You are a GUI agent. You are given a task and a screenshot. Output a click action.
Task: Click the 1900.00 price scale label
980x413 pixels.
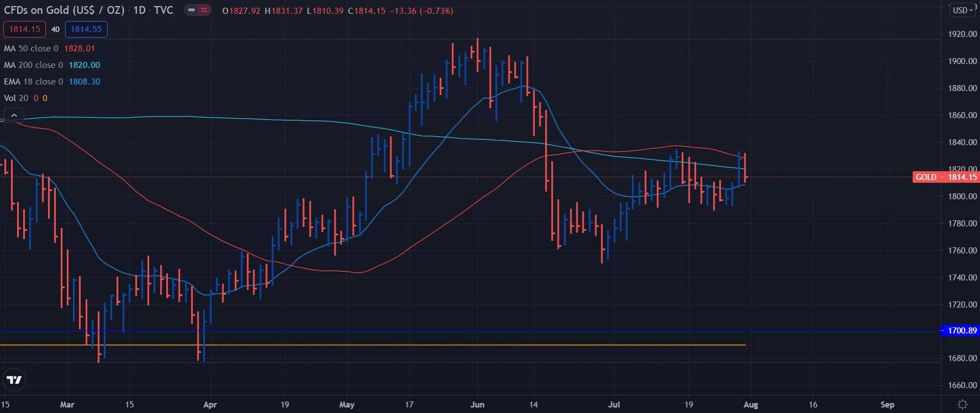pos(962,61)
